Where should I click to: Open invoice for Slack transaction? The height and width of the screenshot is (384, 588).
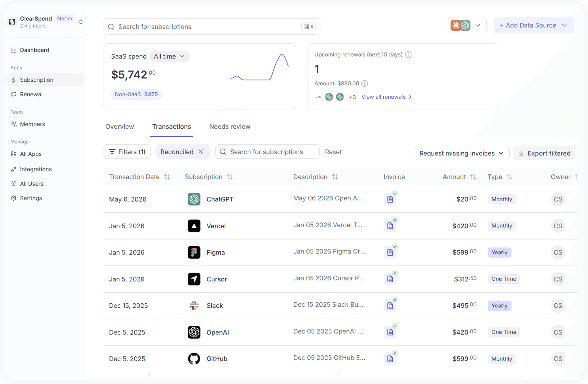(390, 305)
